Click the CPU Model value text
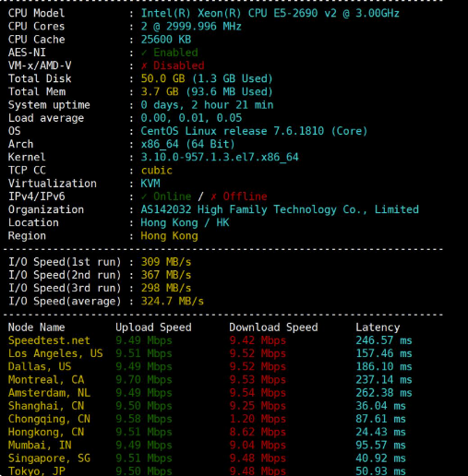The width and height of the screenshot is (468, 476). (270, 13)
